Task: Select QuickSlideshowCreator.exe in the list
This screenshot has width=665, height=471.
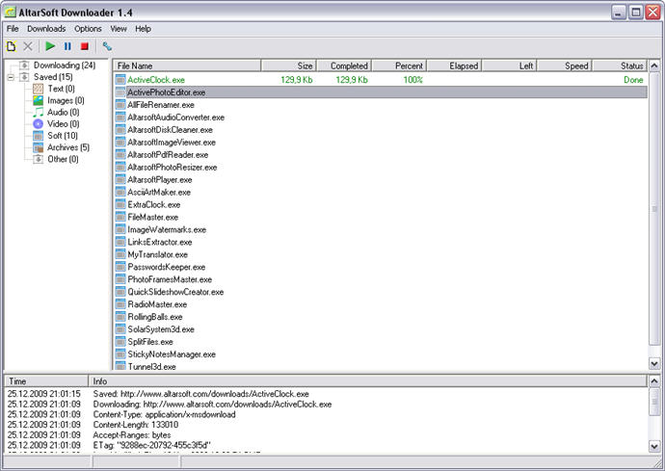Action: [x=176, y=292]
